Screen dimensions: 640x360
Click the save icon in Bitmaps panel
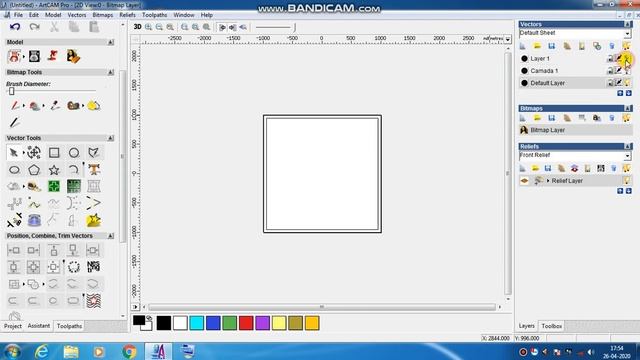pos(551,118)
